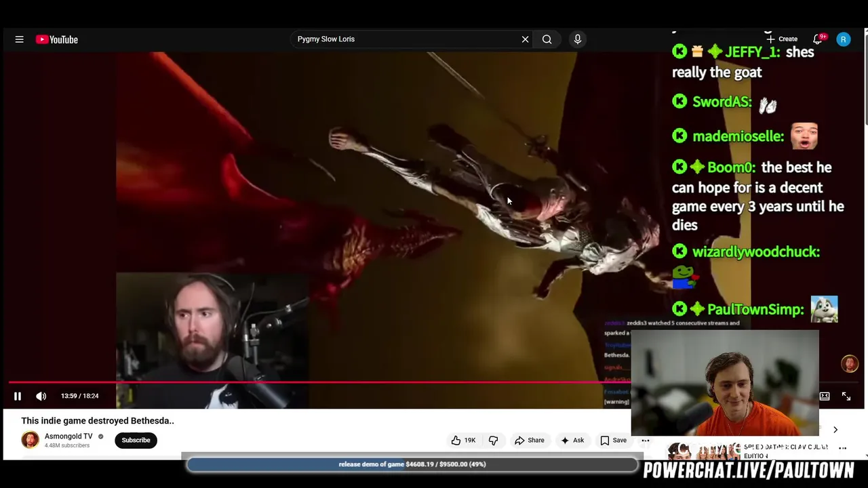Click the 13:59 / 18:24 time display
868x488 pixels.
tap(80, 396)
